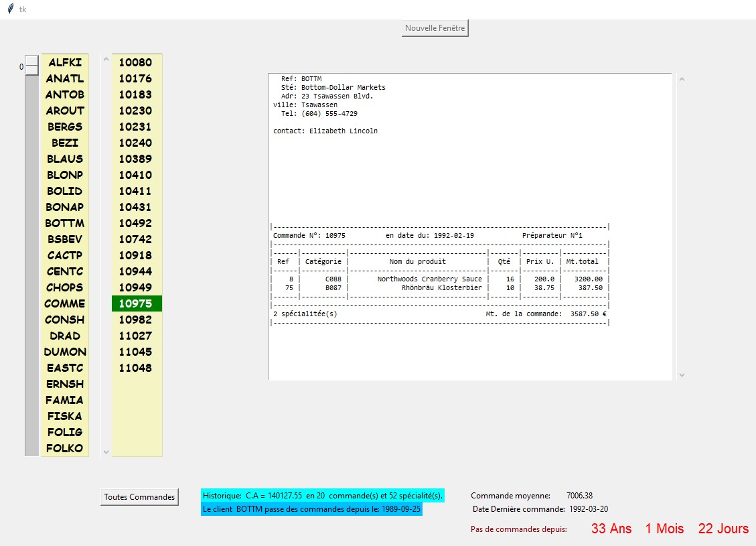This screenshot has width=756, height=546.
Task: Show Toutes Commandes
Action: click(x=139, y=497)
